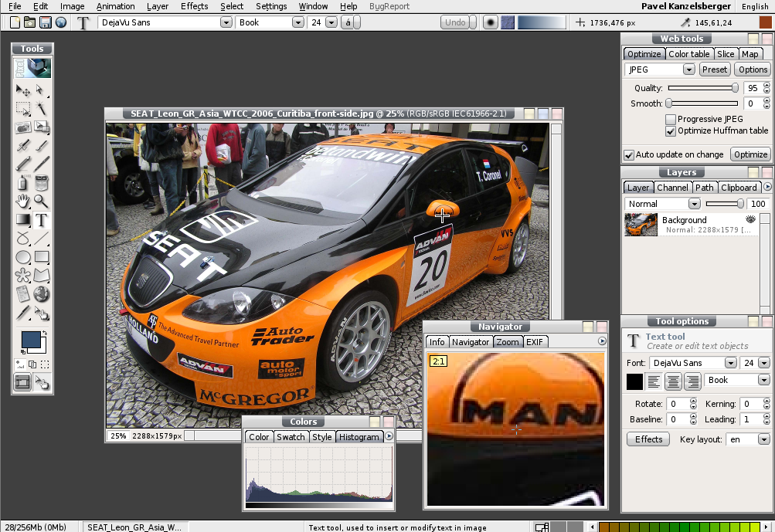The width and height of the screenshot is (775, 532).
Task: Click the Quality slider handle
Action: tap(735, 88)
